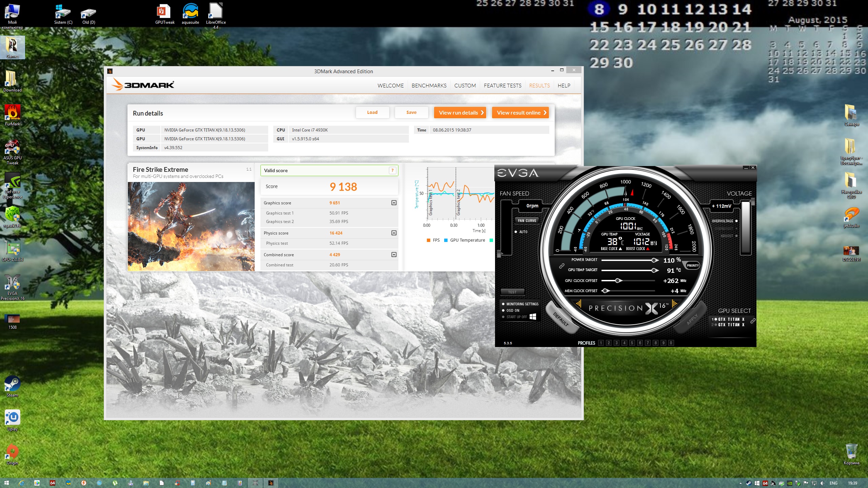
Task: Collapse the Combined score section
Action: click(x=394, y=255)
